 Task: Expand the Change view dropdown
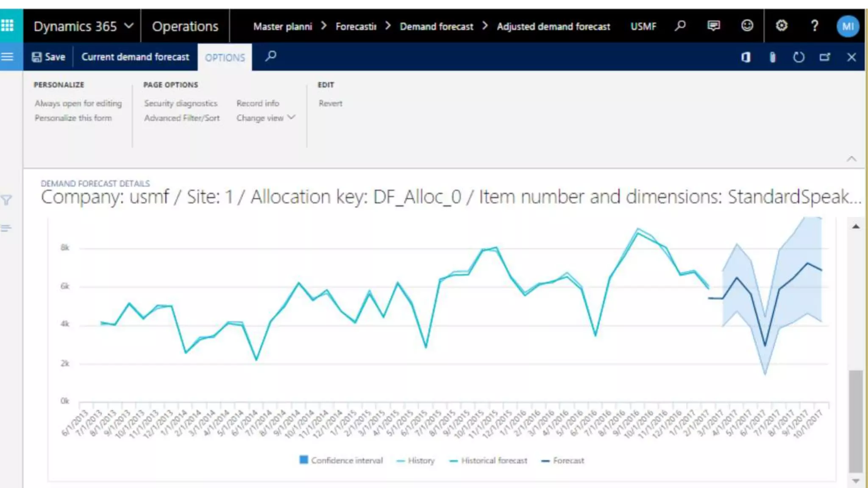click(265, 118)
